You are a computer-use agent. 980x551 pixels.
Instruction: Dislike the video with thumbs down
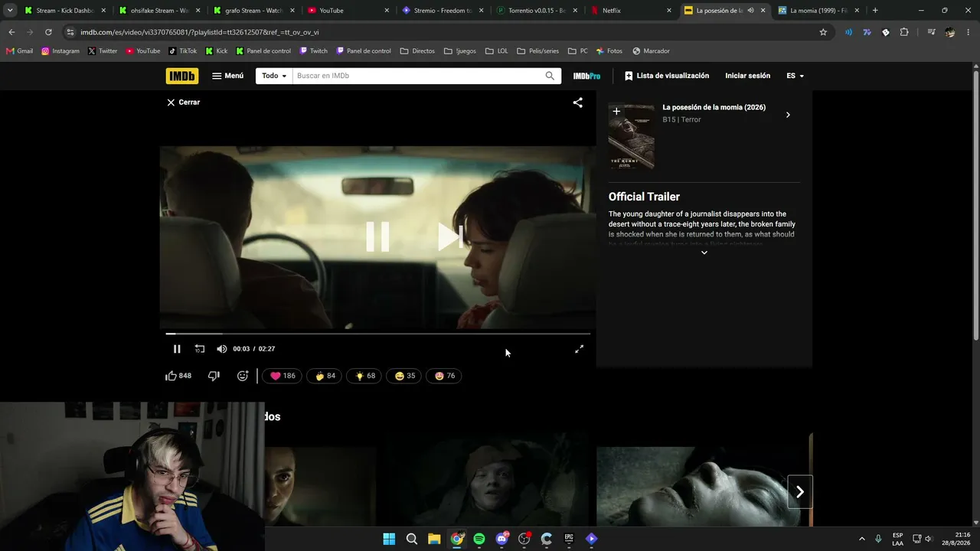[x=214, y=376]
